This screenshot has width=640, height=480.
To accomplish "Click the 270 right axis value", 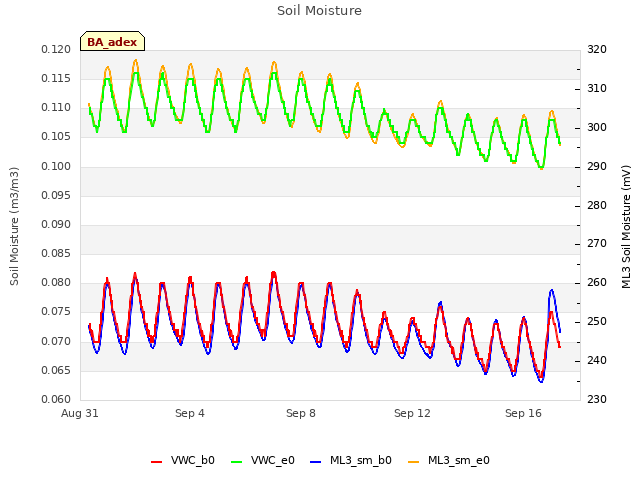I will [x=597, y=244].
